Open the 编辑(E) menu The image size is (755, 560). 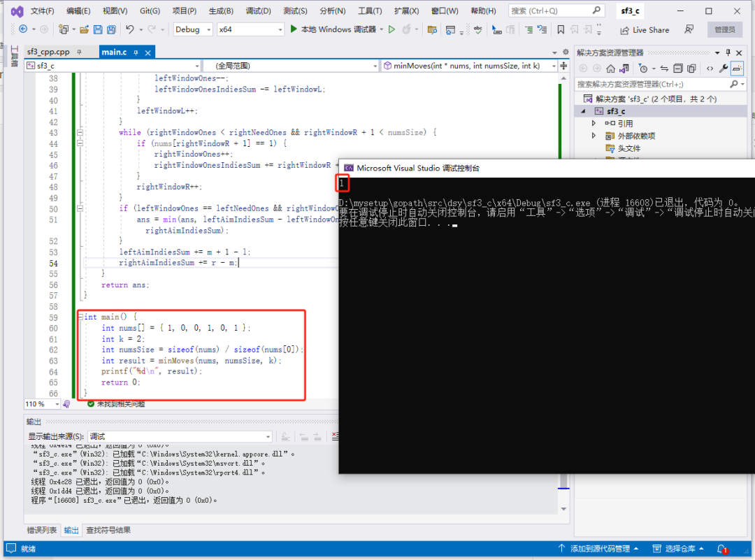coord(78,10)
